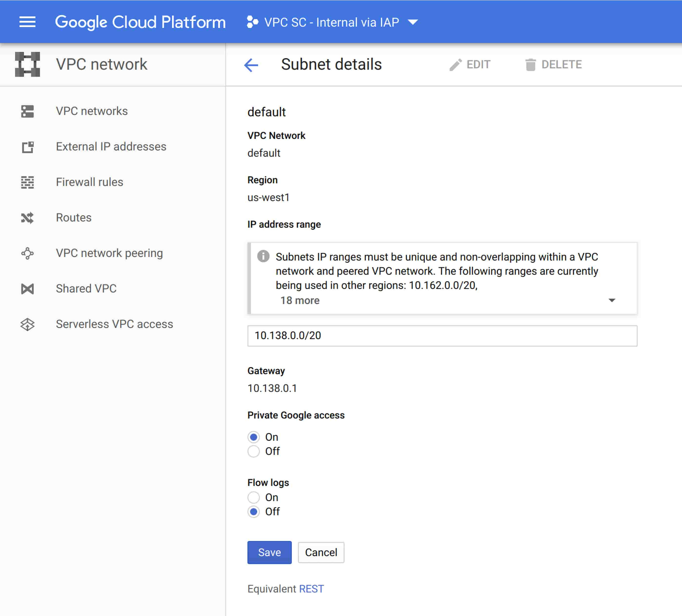Viewport: 682px width, 616px height.
Task: Click the Routes icon in sidebar
Action: click(x=28, y=217)
